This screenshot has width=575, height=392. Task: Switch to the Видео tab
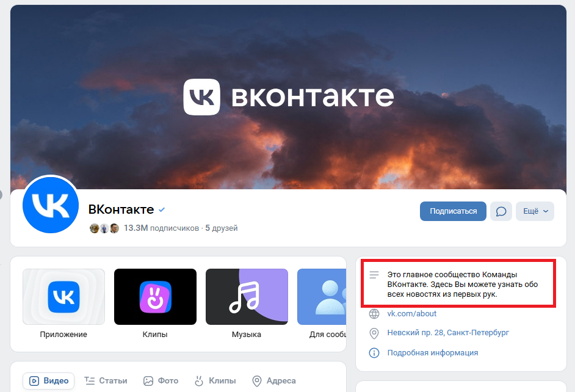tap(48, 381)
